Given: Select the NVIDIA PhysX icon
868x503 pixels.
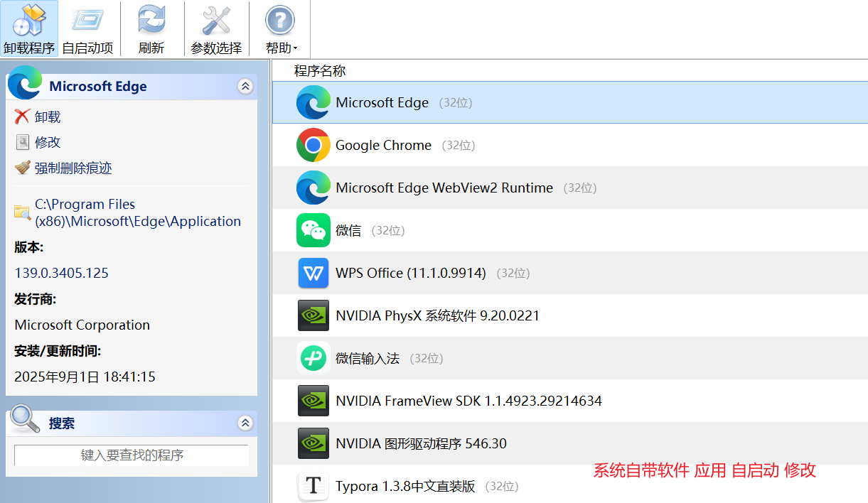Looking at the screenshot, I should (314, 315).
